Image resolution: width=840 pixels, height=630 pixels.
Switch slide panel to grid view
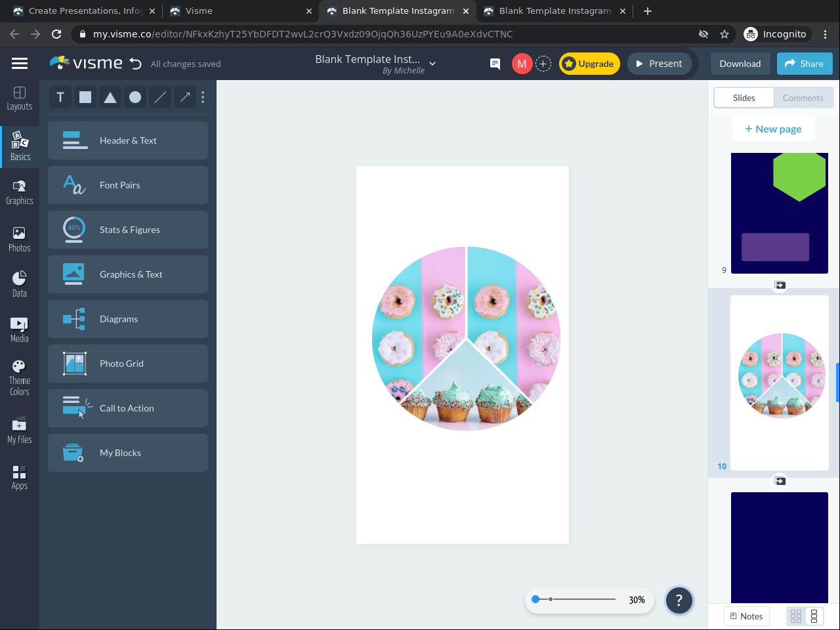[x=796, y=616]
